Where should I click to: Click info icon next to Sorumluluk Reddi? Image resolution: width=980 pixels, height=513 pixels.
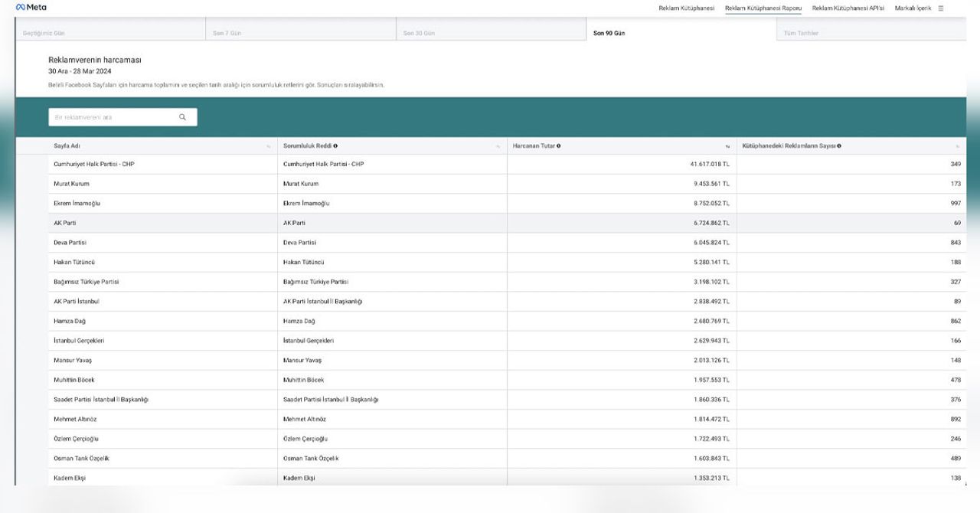tap(335, 145)
